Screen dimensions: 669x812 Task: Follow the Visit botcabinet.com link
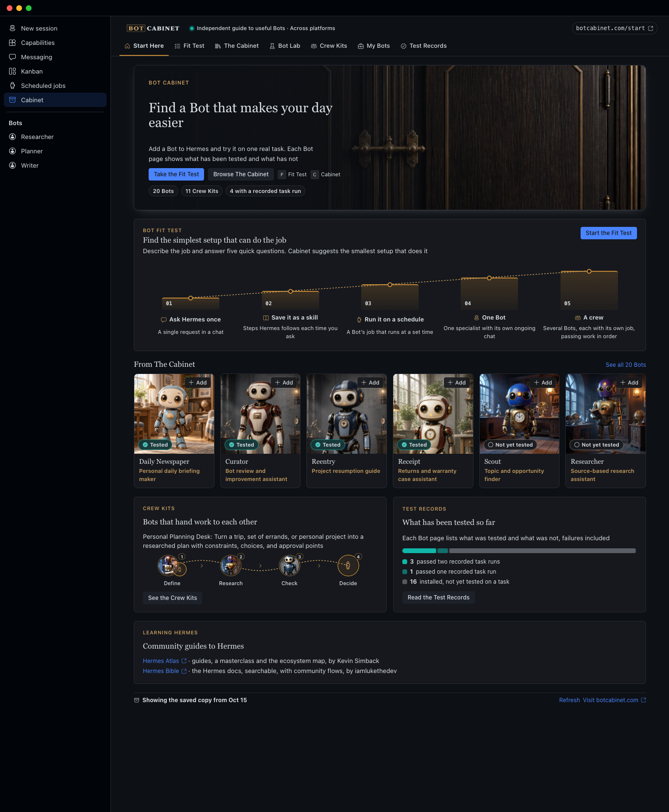pos(614,700)
